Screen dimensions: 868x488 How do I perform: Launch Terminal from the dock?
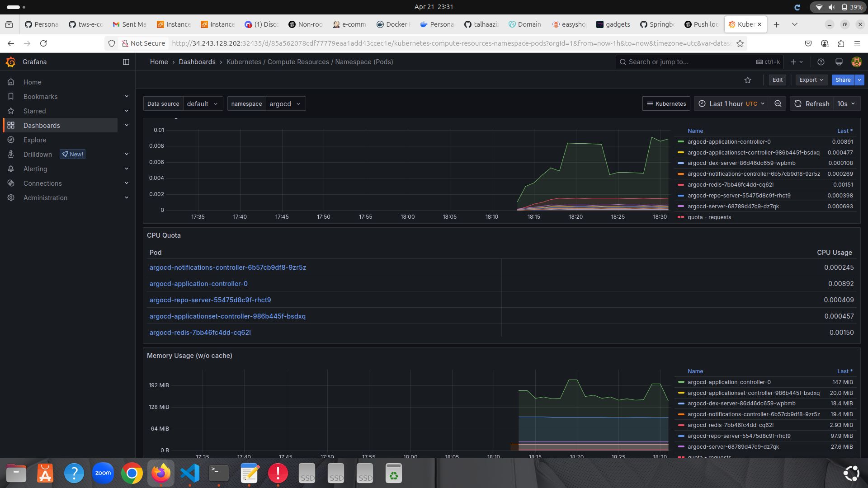click(x=219, y=473)
